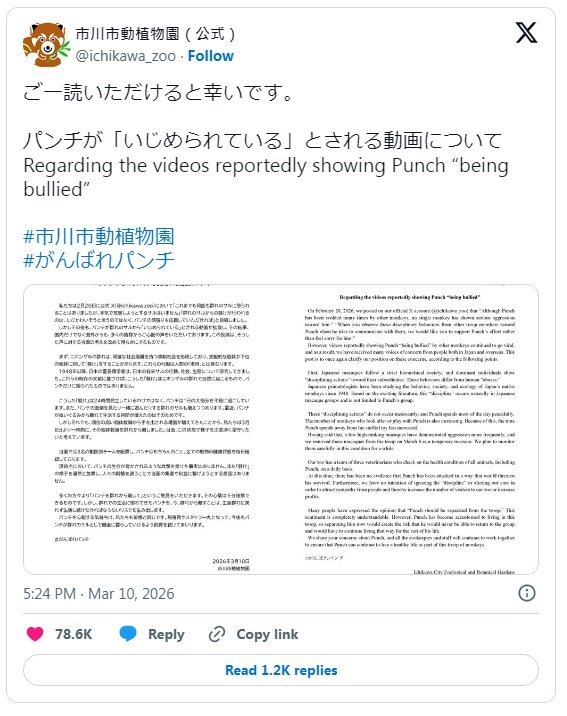The height and width of the screenshot is (716, 567).
Task: Click the X logo icon
Action: (x=526, y=33)
